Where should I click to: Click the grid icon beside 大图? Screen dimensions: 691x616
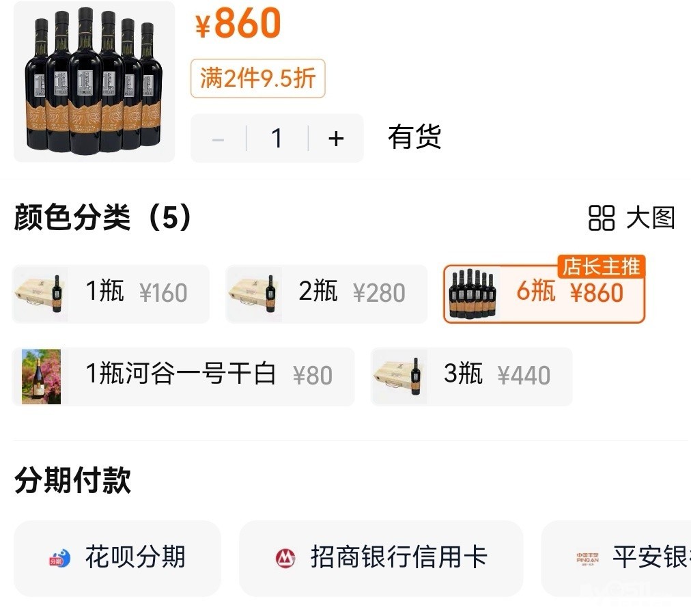[602, 218]
